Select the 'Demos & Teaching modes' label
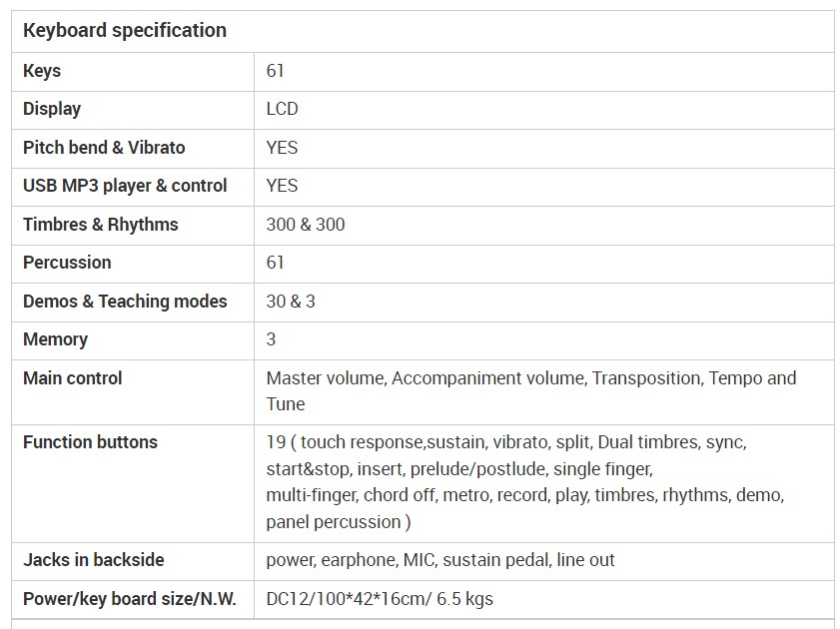Screen dimensions: 840x629 [x=125, y=302]
